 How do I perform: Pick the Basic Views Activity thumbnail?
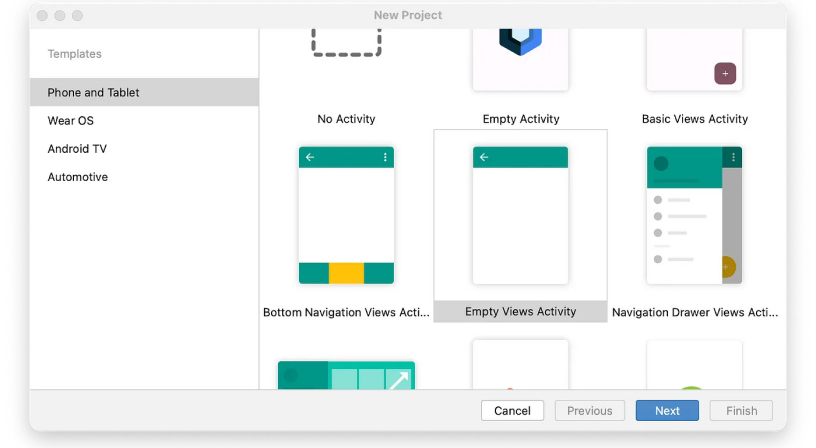point(694,60)
